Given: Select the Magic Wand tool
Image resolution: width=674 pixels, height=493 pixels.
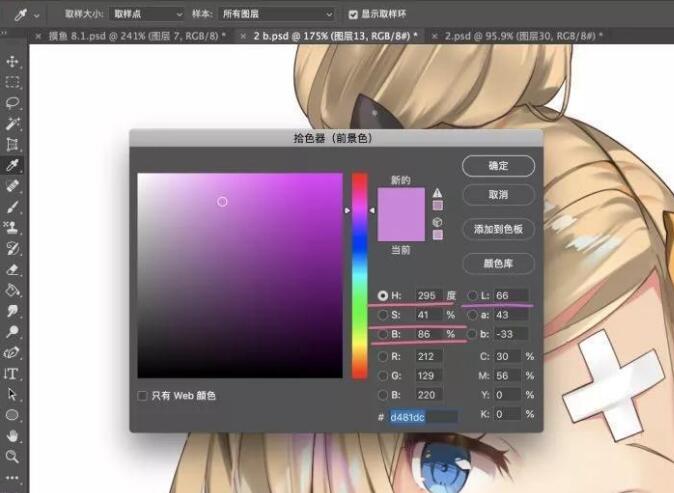Looking at the screenshot, I should pyautogui.click(x=12, y=124).
